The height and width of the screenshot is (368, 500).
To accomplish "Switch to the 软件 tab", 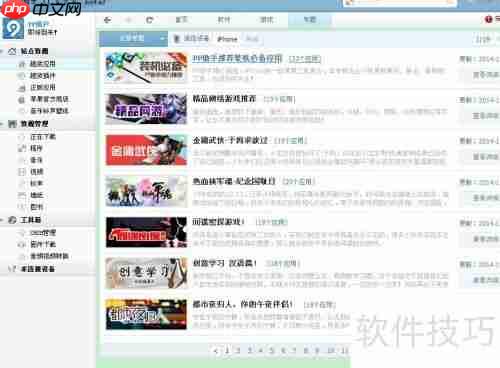I will 224,20.
